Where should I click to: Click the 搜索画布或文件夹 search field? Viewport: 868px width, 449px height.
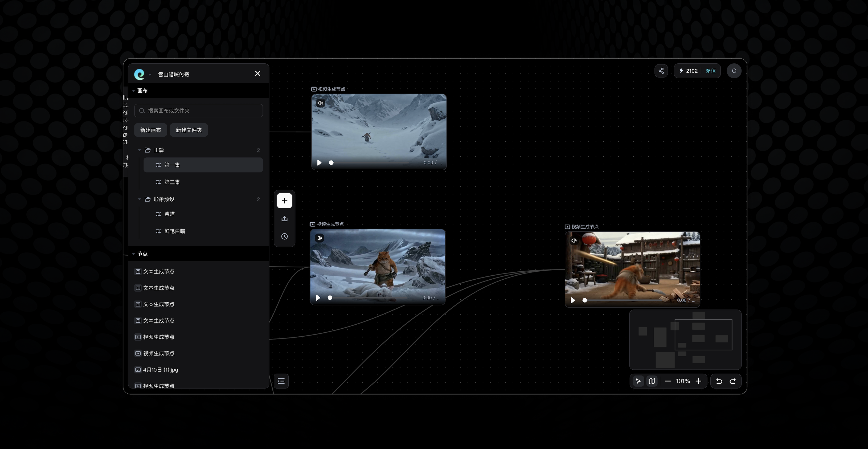199,111
